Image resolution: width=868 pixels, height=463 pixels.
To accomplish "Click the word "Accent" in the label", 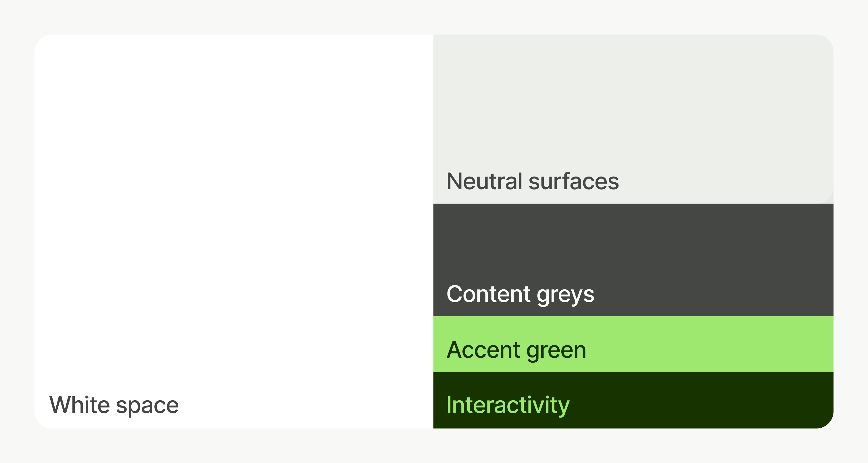I will click(483, 350).
